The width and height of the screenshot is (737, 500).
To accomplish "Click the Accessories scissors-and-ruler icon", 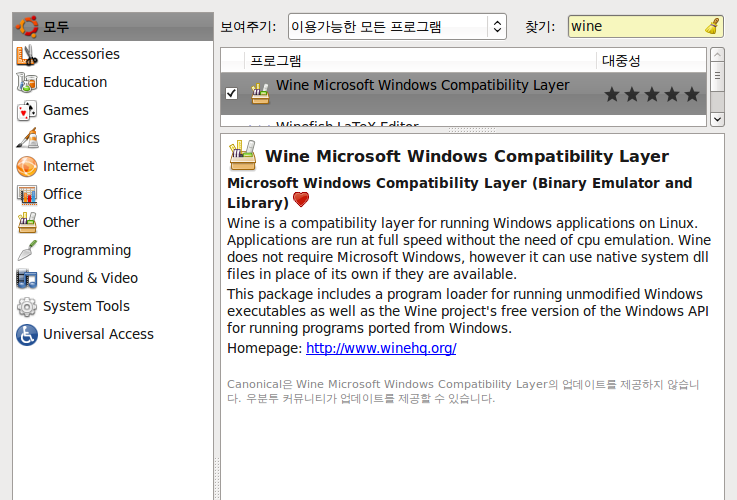I will pyautogui.click(x=27, y=55).
